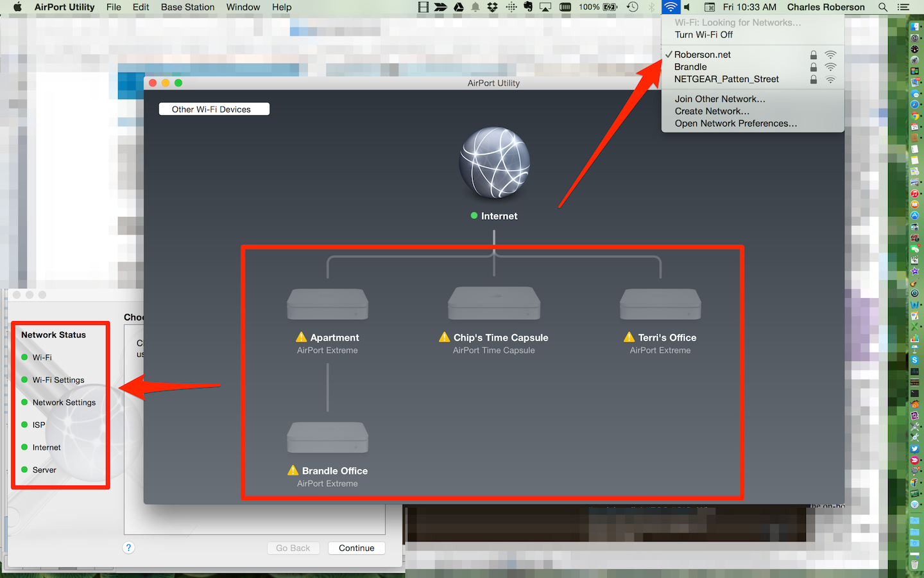Image resolution: width=924 pixels, height=578 pixels.
Task: Click the Wi-Fi icon in the menu bar
Action: 671,7
